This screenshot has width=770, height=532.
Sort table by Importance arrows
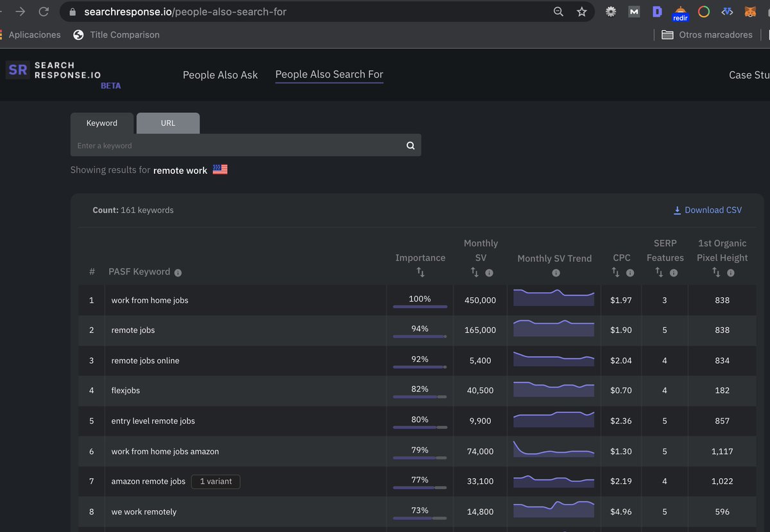click(x=420, y=272)
